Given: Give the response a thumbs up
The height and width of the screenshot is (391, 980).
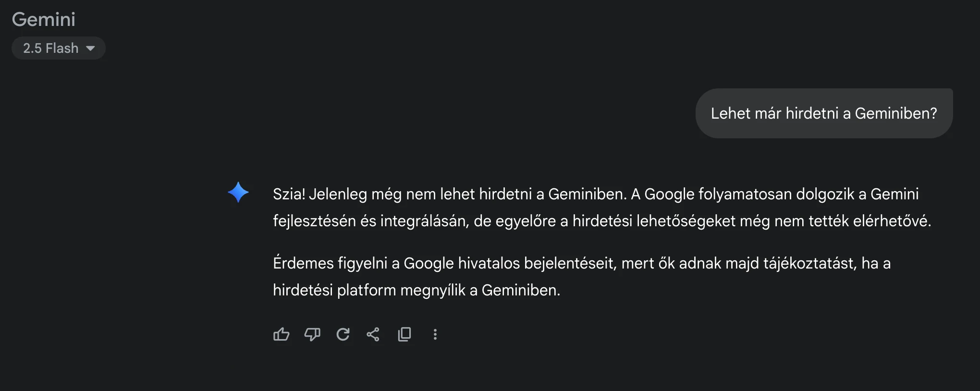Looking at the screenshot, I should coord(282,334).
